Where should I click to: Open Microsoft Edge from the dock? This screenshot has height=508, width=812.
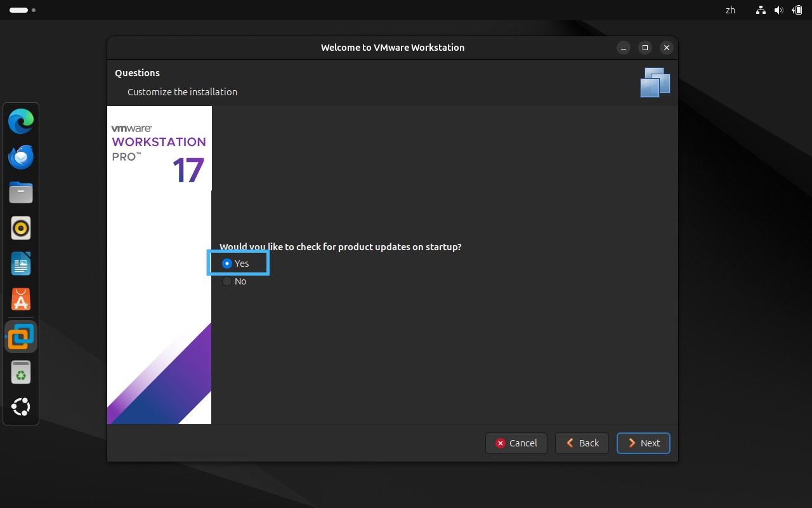point(21,121)
